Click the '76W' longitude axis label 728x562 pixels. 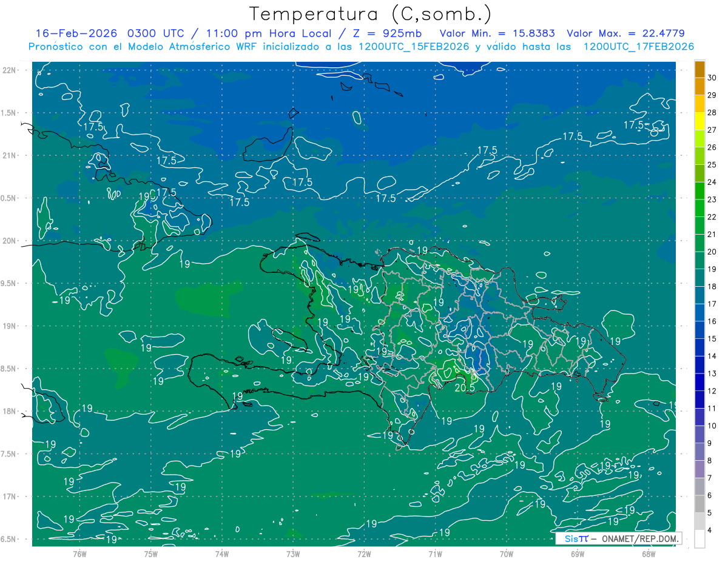click(79, 554)
